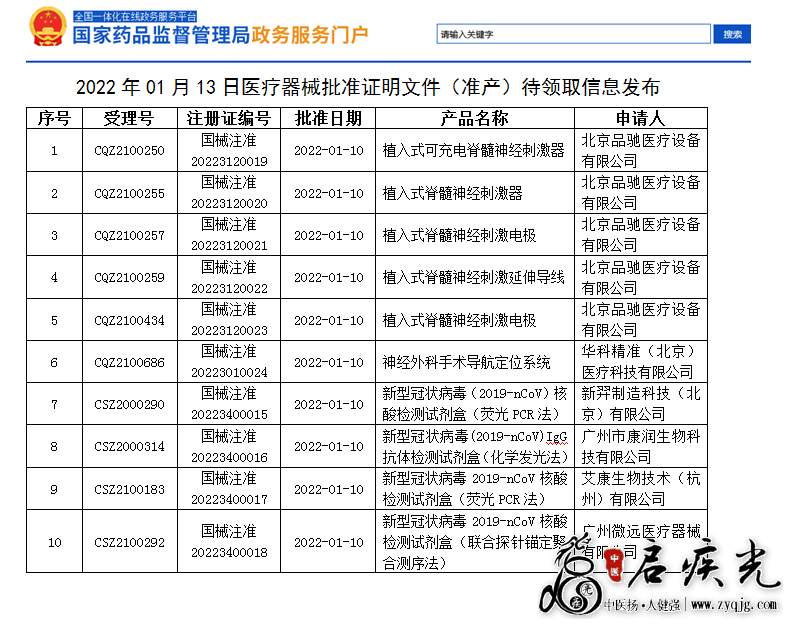Screen dimensions: 788x624
Task: Click registration number 国械注准20223010024
Action: 229,362
